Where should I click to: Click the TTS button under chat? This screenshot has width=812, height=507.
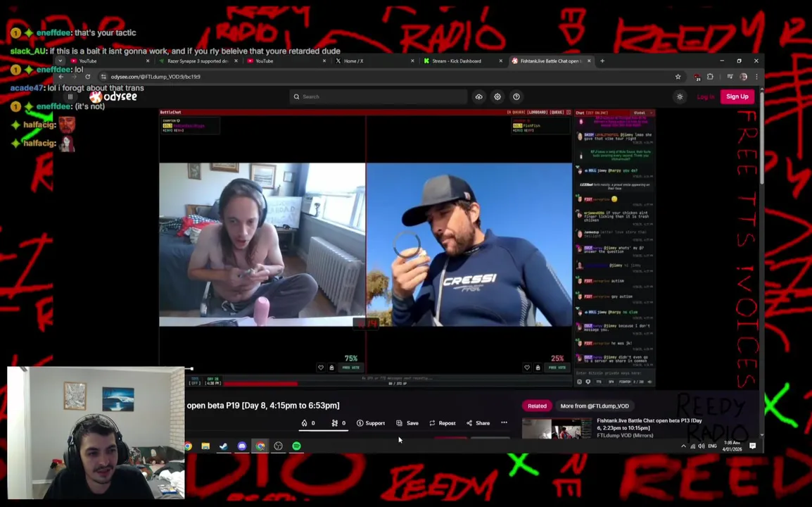point(599,382)
